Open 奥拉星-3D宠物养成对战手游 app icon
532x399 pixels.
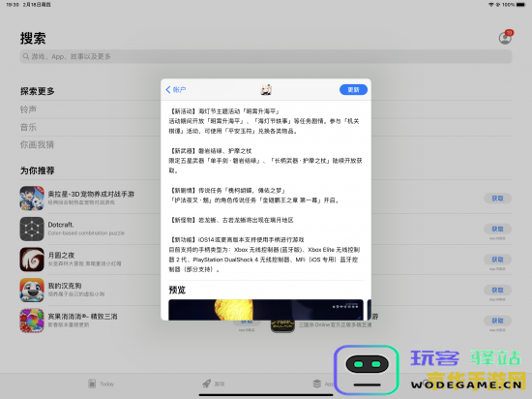32,199
